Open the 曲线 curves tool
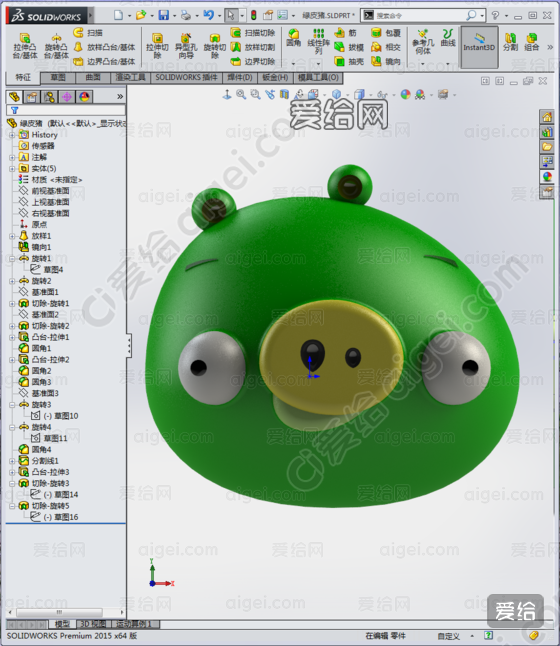This screenshot has height=646, width=560. (448, 37)
